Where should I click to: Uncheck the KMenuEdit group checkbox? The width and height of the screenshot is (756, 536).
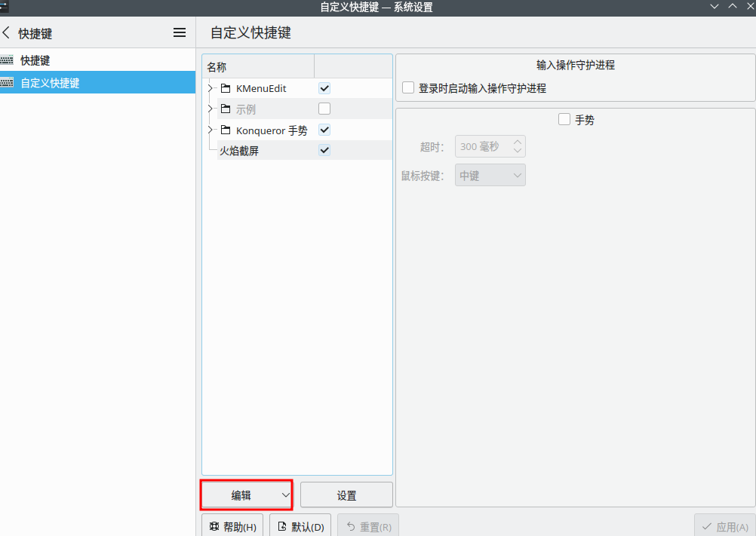tap(324, 88)
